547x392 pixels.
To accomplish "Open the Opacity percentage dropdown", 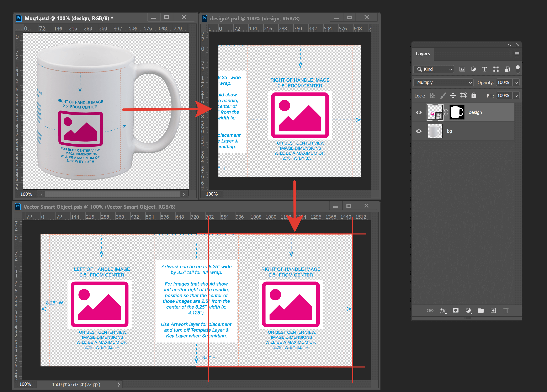I will click(x=516, y=82).
